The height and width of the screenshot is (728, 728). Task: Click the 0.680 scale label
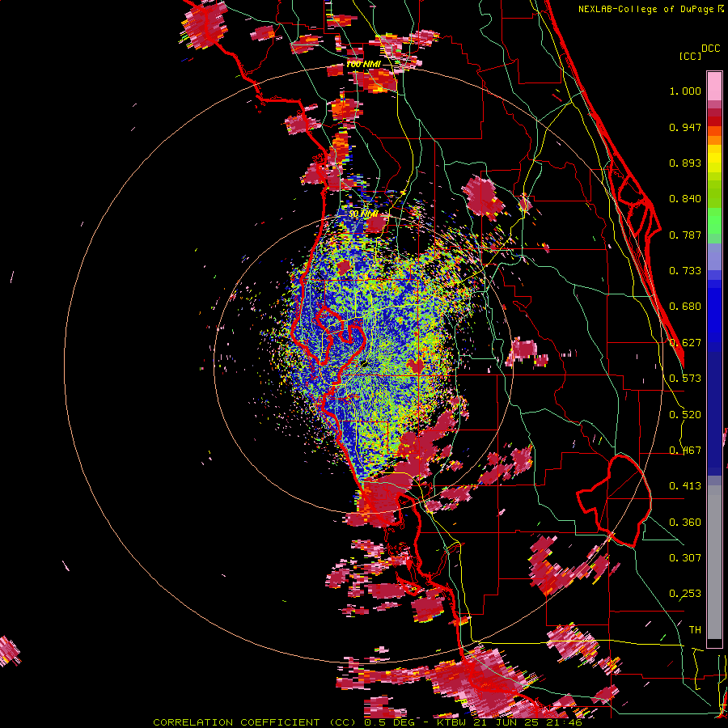coord(685,307)
